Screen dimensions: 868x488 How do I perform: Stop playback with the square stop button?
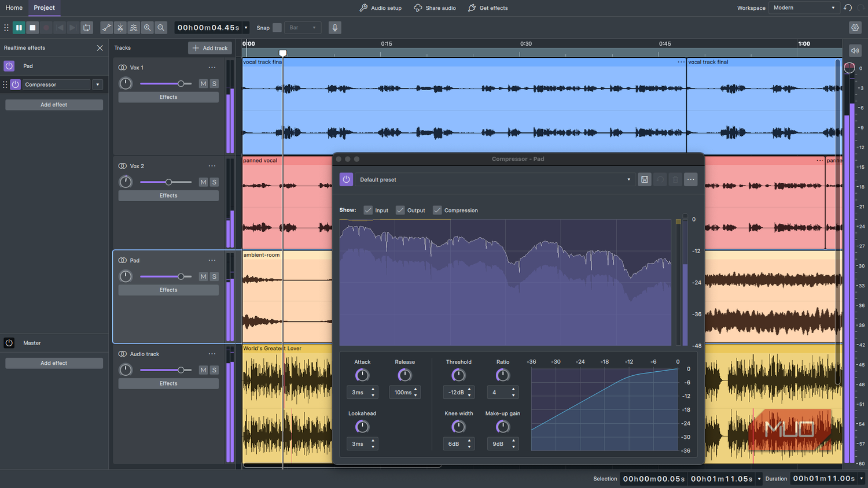pos(32,27)
